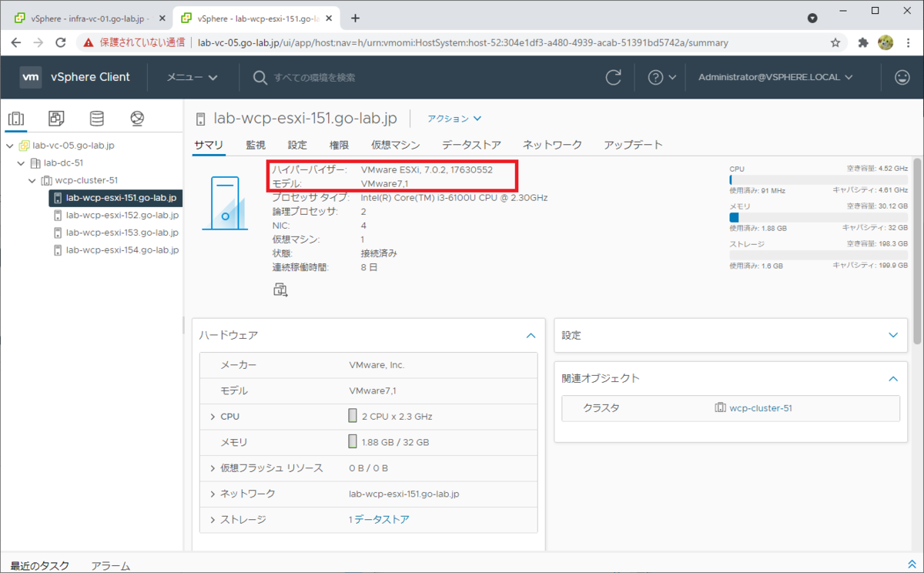Image resolution: width=924 pixels, height=573 pixels.
Task: Open the browser profile avatar
Action: [885, 42]
